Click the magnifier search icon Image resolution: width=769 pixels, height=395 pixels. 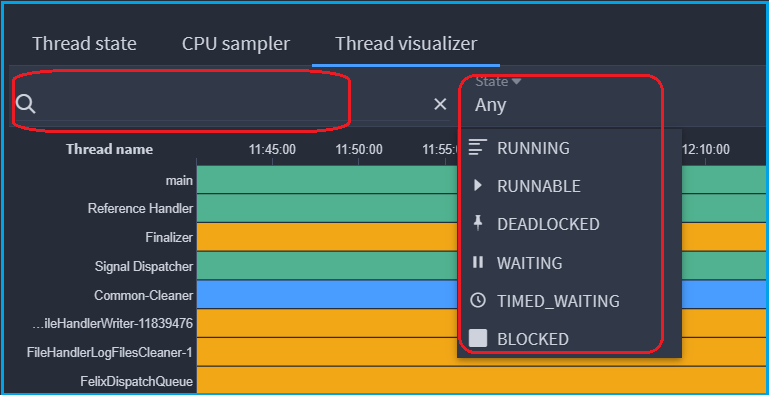point(26,104)
